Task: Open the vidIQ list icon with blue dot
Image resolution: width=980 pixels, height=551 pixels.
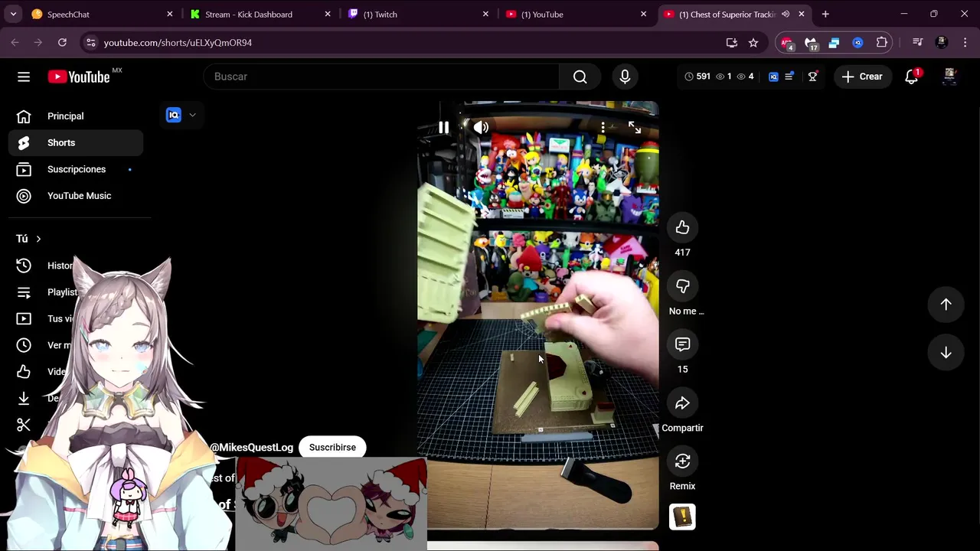Action: coord(789,77)
